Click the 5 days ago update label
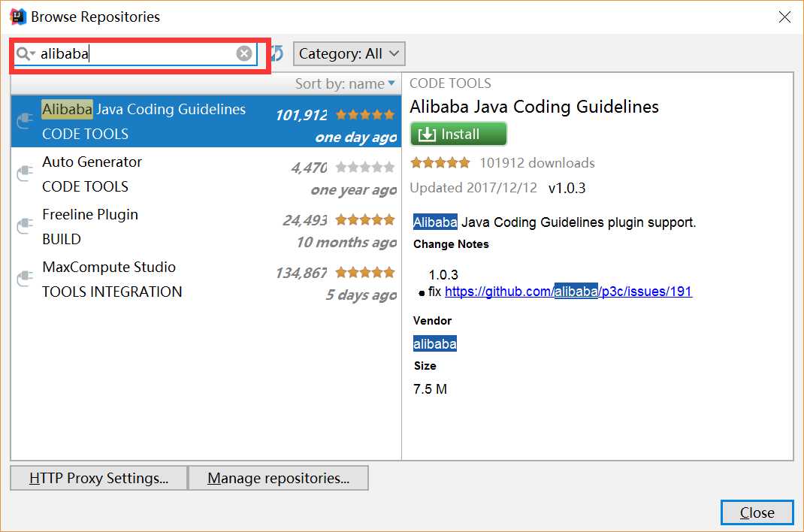The height and width of the screenshot is (532, 804). coord(361,295)
